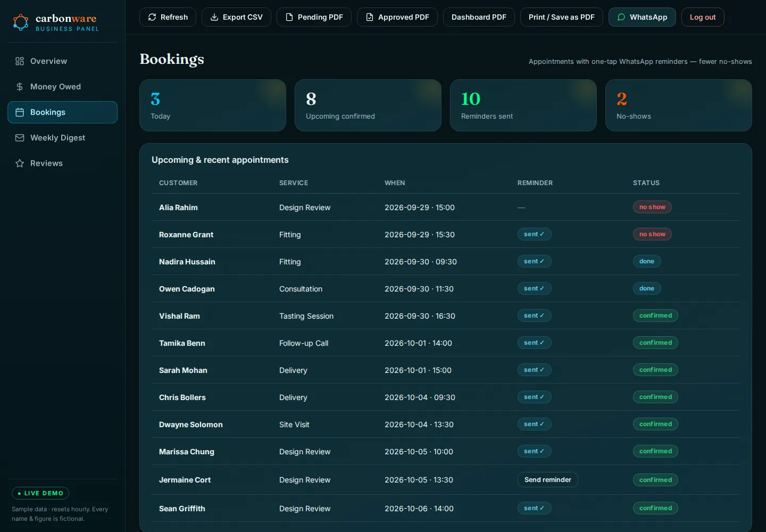Click Print / Save as PDF
The height and width of the screenshot is (532, 766).
point(562,17)
